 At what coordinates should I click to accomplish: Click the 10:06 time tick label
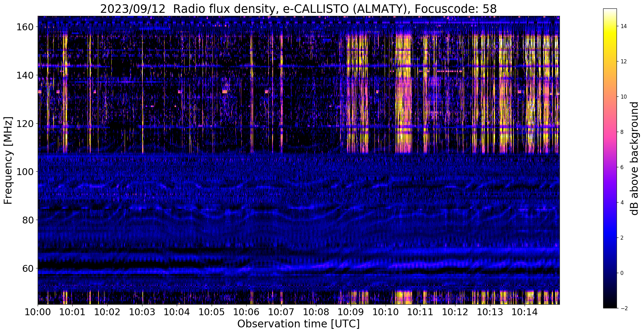(x=247, y=312)
